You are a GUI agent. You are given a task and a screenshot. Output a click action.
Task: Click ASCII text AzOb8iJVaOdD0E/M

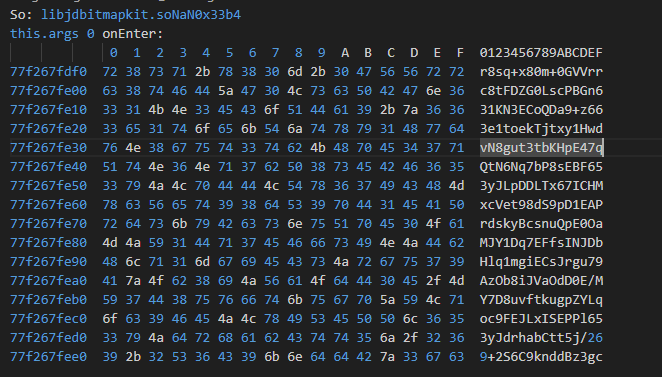[541, 281]
